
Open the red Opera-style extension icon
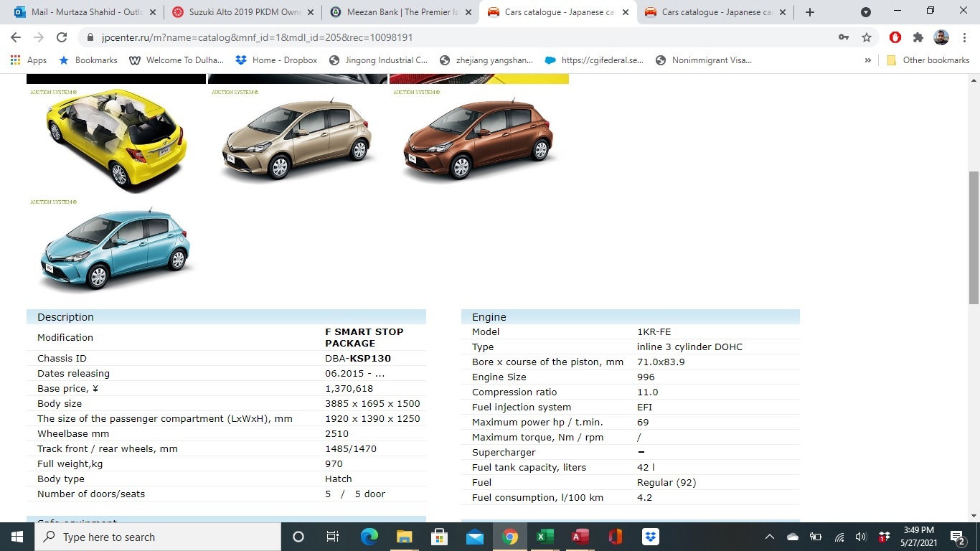895,37
